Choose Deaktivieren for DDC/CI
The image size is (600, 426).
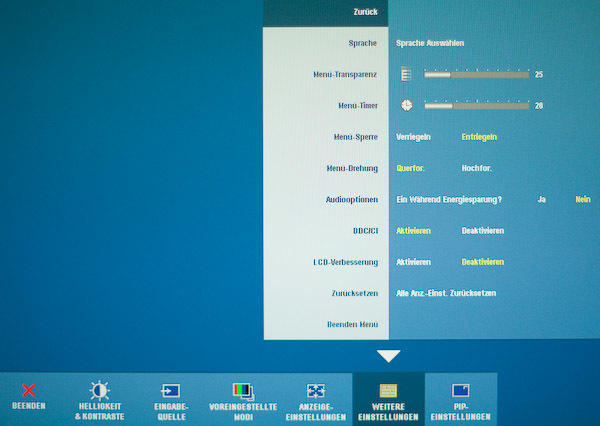tap(483, 231)
